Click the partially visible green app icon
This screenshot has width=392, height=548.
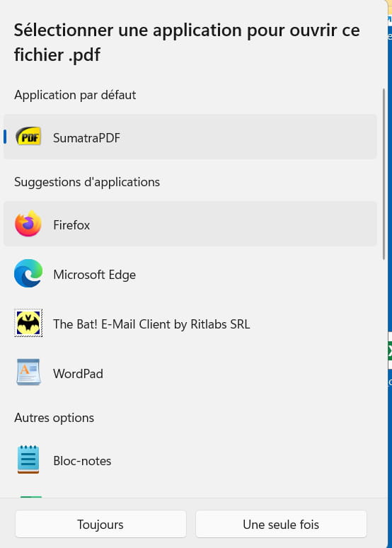pyautogui.click(x=31, y=496)
